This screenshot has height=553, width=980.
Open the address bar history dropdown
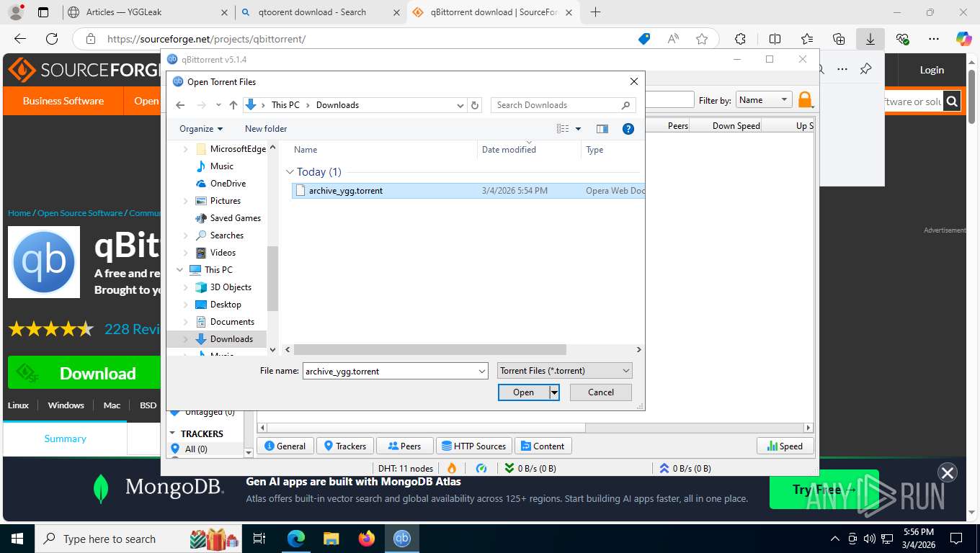(x=460, y=105)
